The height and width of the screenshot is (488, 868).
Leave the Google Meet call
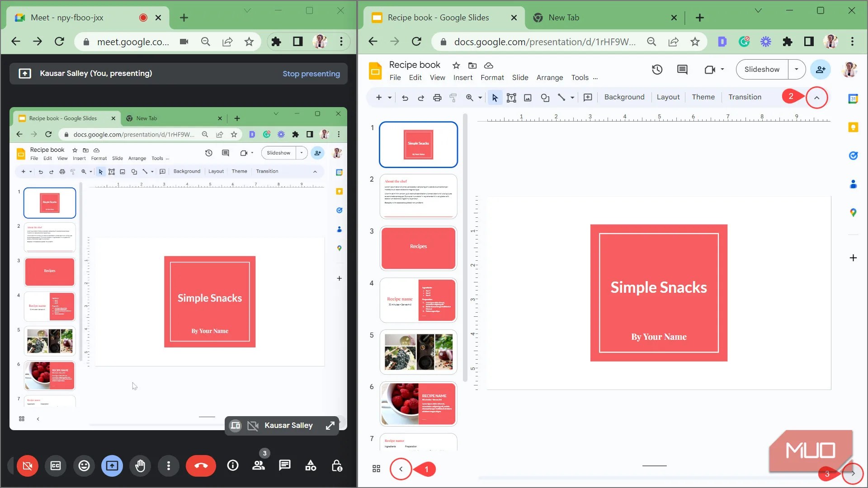coord(201,466)
